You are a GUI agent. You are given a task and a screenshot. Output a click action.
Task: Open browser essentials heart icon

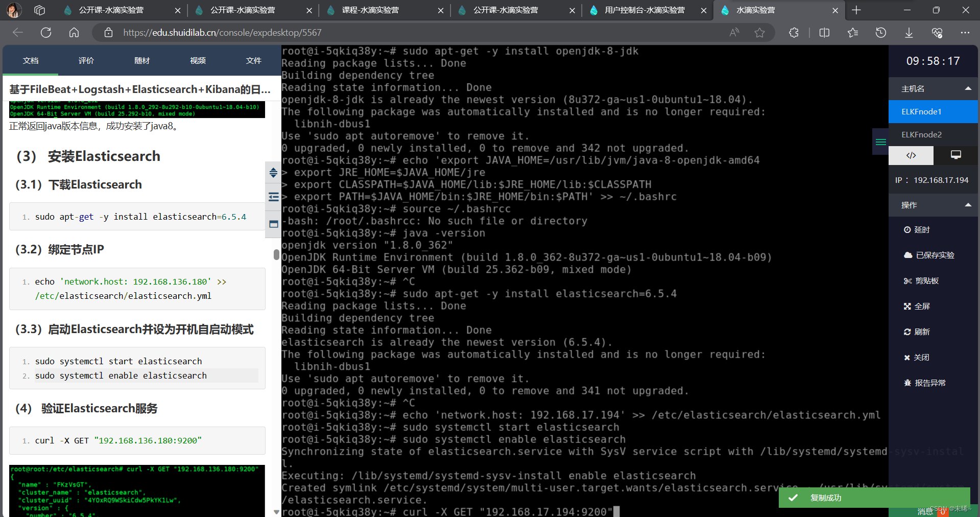[x=937, y=33]
